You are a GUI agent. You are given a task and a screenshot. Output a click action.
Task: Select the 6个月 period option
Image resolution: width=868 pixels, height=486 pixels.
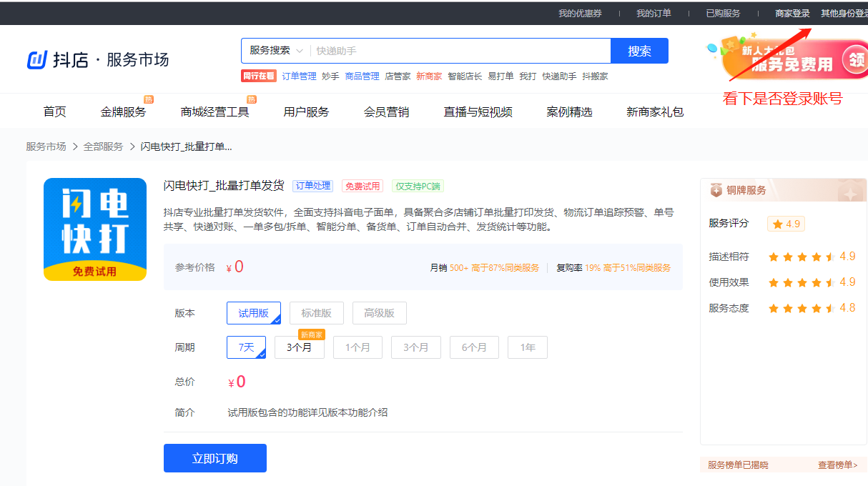(x=474, y=347)
